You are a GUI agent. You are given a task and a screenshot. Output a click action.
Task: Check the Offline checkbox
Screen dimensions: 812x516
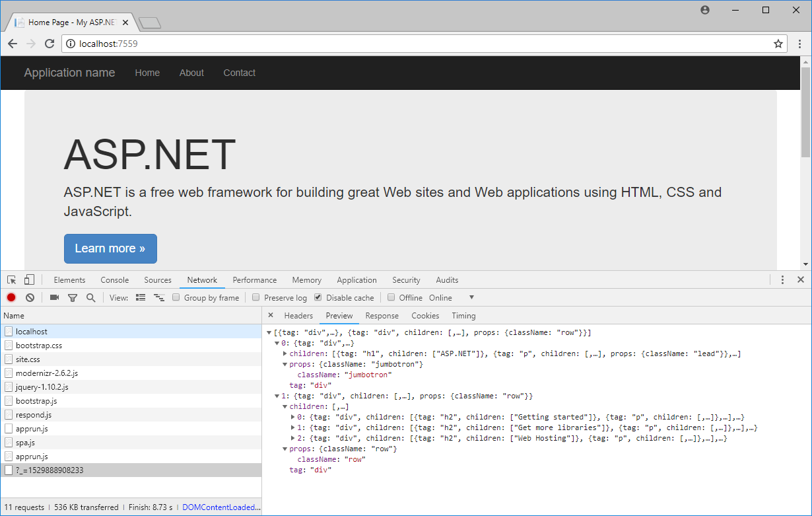[390, 297]
